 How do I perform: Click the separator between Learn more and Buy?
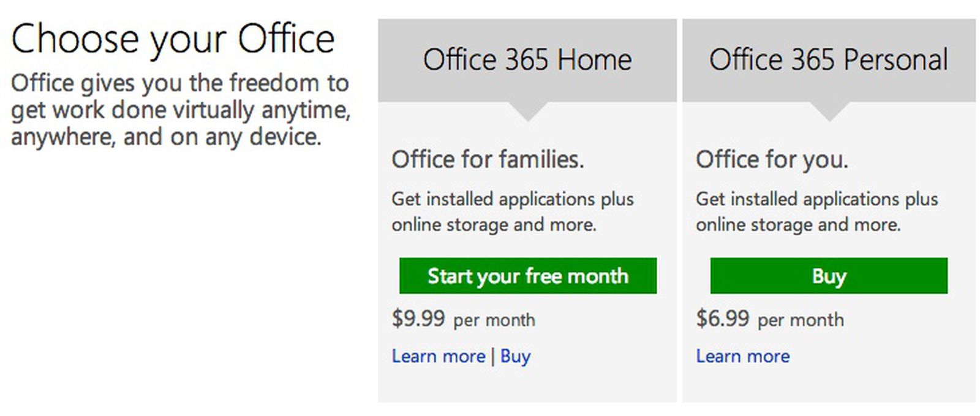pyautogui.click(x=494, y=356)
